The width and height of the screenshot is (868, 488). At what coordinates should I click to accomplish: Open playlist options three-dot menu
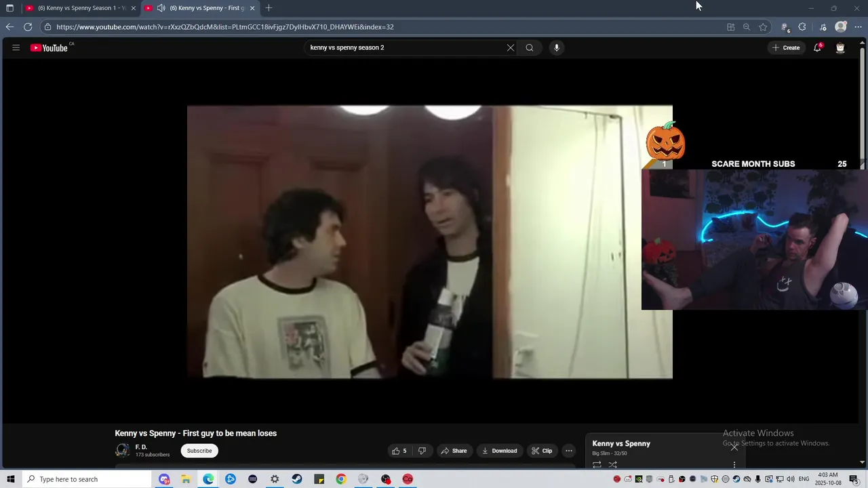pos(734,464)
